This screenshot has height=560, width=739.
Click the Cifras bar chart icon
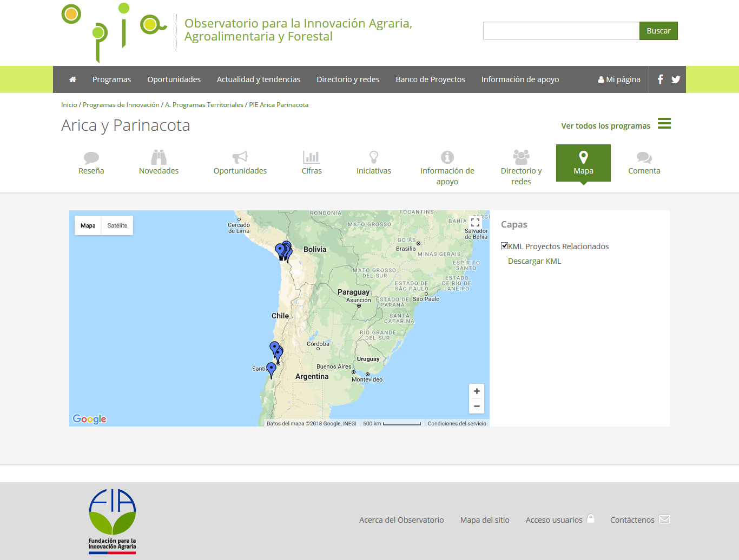pyautogui.click(x=312, y=157)
